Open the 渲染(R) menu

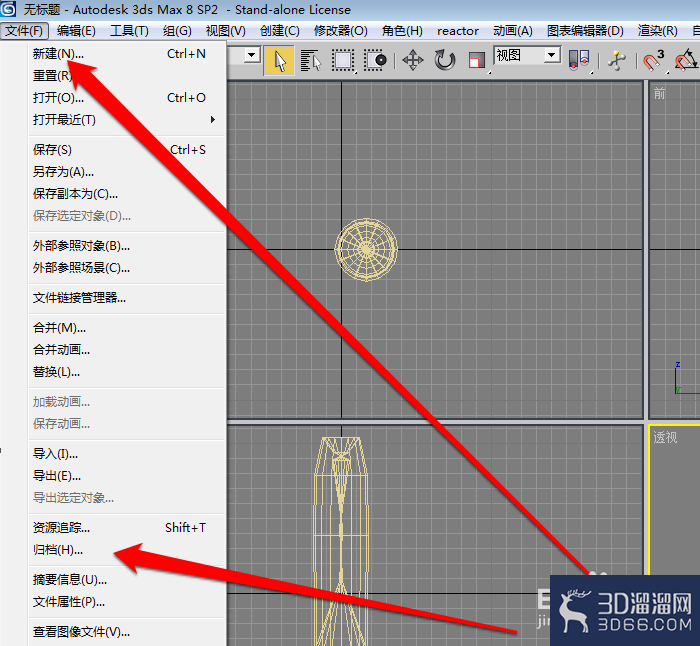click(x=657, y=31)
